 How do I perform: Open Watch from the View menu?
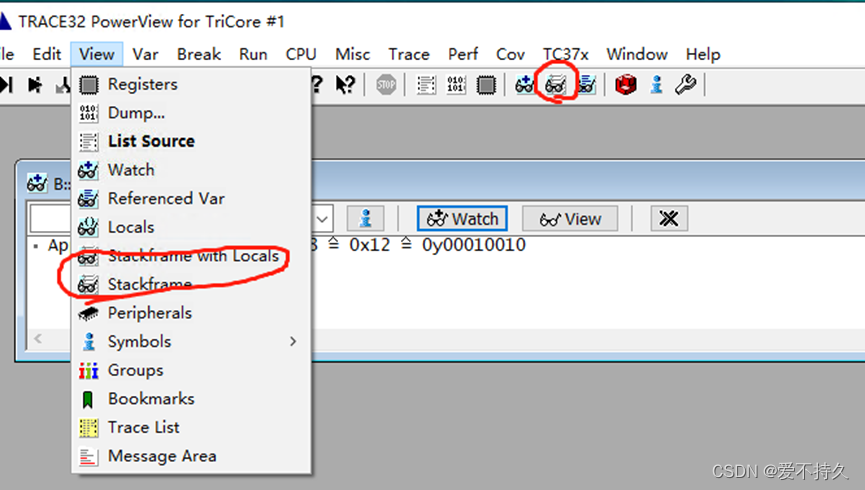pyautogui.click(x=191, y=170)
